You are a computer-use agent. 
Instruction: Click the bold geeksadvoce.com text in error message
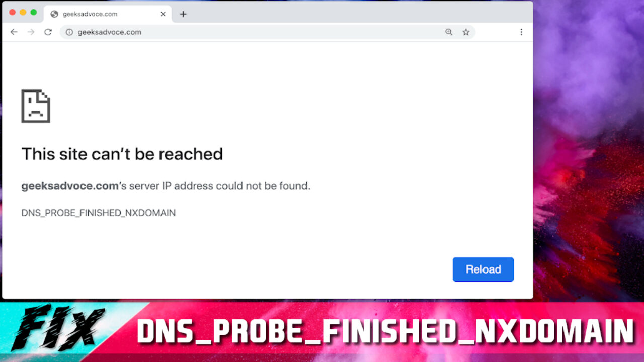tap(70, 186)
